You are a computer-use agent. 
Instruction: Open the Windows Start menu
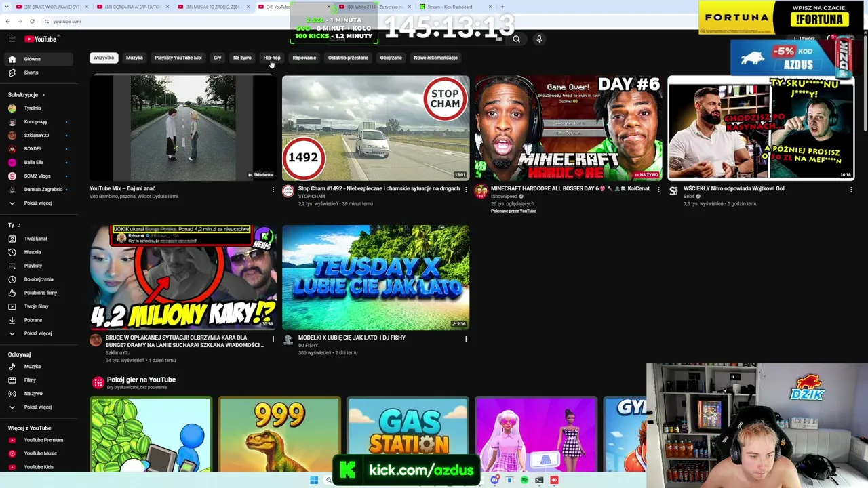coord(314,480)
